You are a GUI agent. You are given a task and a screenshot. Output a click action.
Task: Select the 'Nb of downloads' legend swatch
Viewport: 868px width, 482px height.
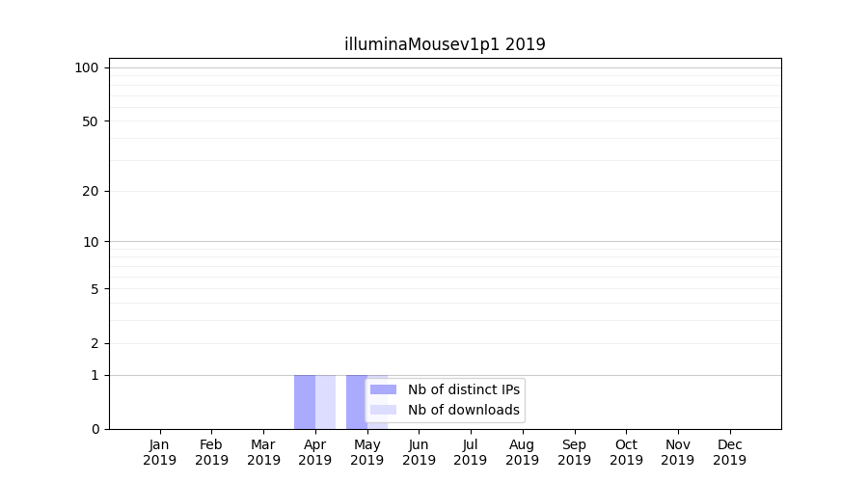tap(383, 410)
